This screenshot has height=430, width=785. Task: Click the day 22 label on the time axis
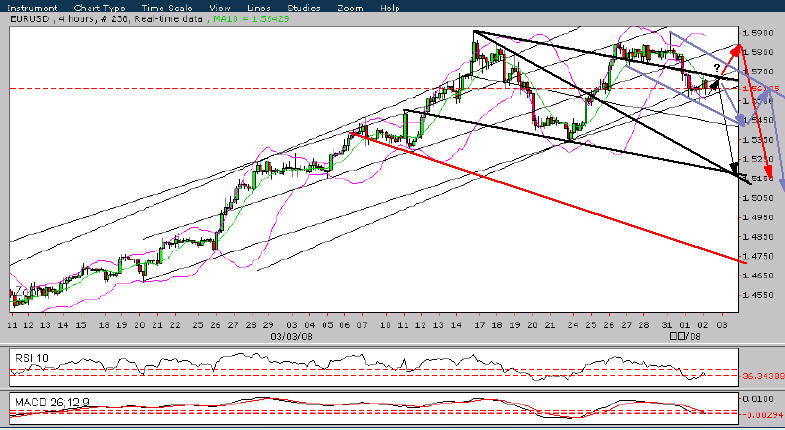[x=175, y=325]
